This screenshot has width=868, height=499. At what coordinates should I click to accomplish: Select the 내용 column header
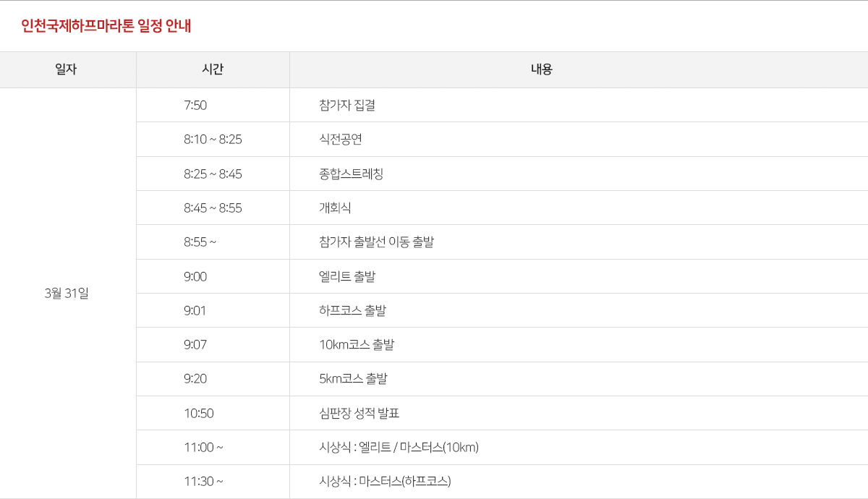[x=541, y=69]
